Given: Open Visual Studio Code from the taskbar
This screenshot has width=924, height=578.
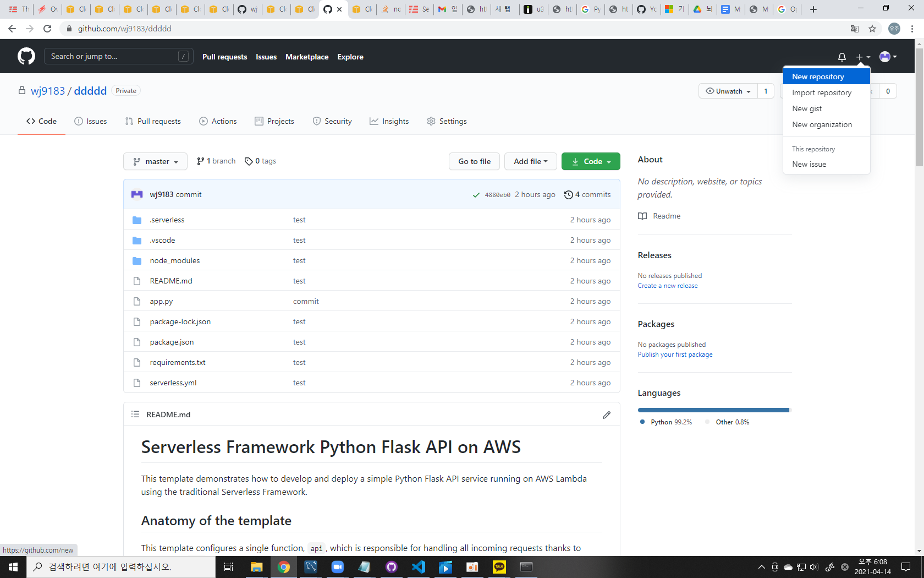Looking at the screenshot, I should (x=419, y=566).
